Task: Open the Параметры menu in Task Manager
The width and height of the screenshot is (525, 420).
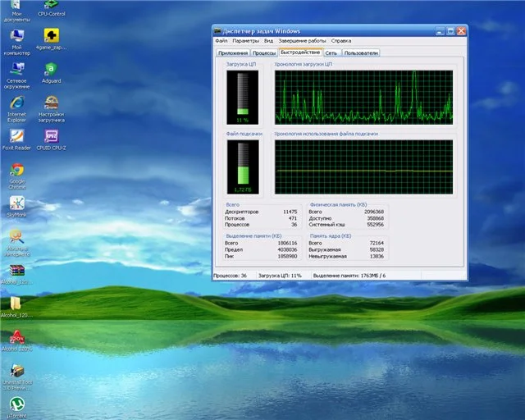Action: [x=245, y=40]
